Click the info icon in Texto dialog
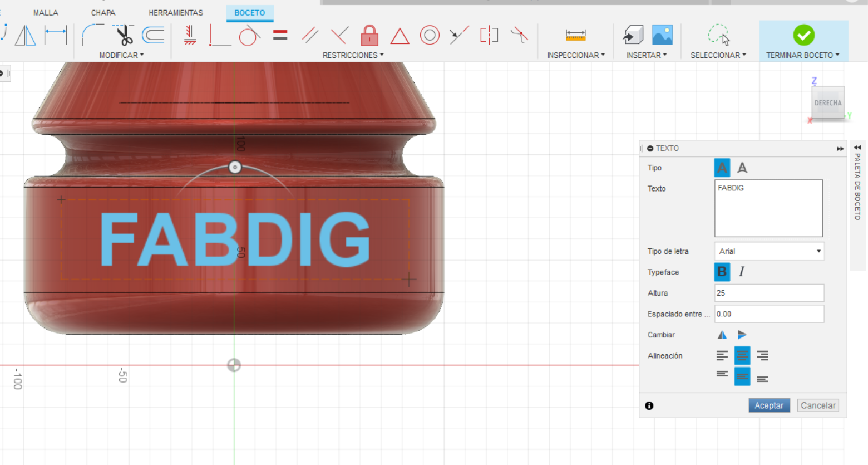This screenshot has width=868, height=465. pos(649,405)
